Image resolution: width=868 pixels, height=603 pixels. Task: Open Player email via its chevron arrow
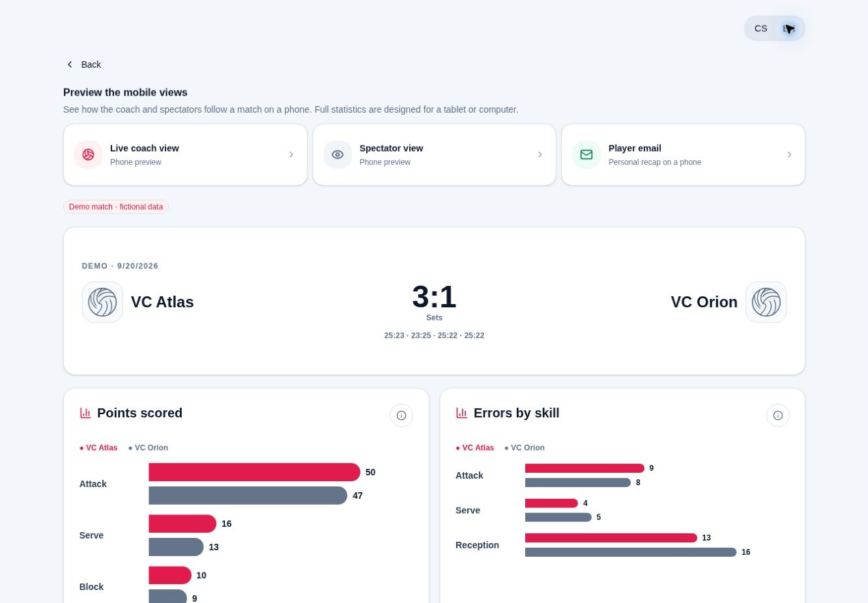point(789,154)
